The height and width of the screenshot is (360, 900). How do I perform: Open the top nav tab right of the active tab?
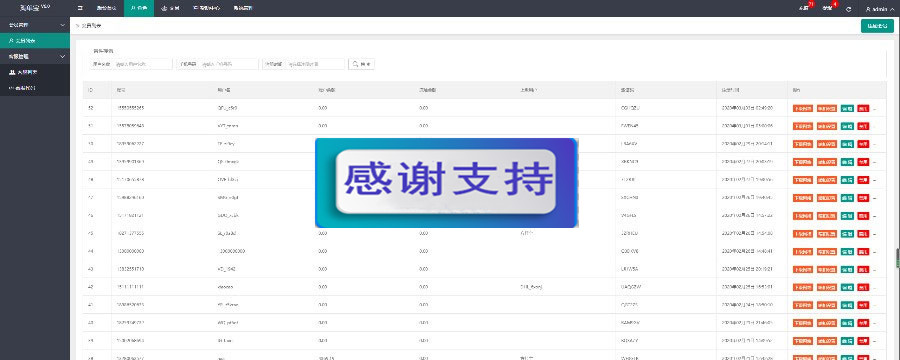171,8
